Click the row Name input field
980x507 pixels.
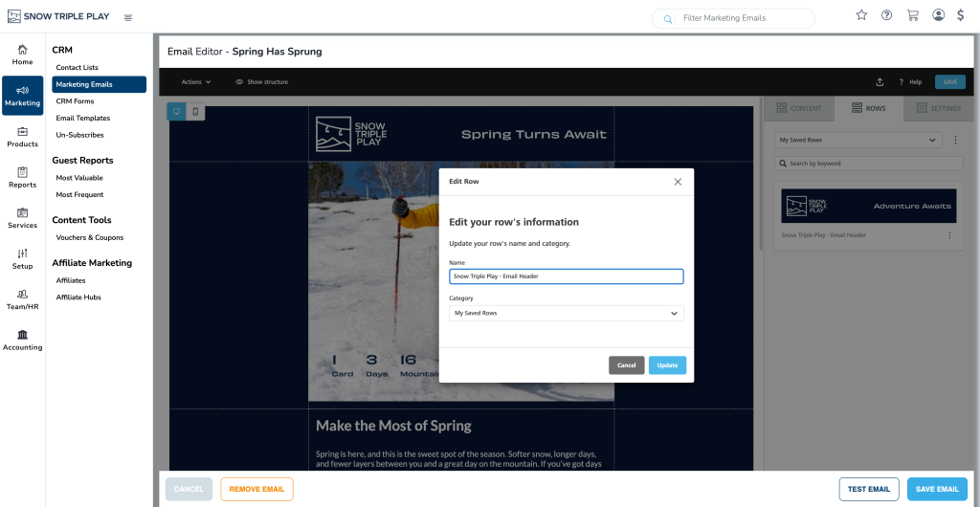(x=566, y=276)
